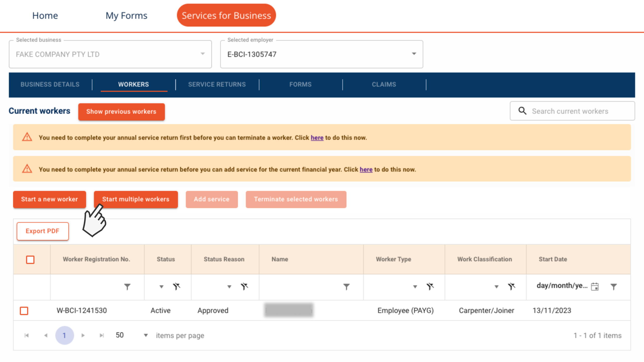The image size is (644, 362).
Task: Click 'here' link in the terminate worker warning
Action: [x=317, y=138]
